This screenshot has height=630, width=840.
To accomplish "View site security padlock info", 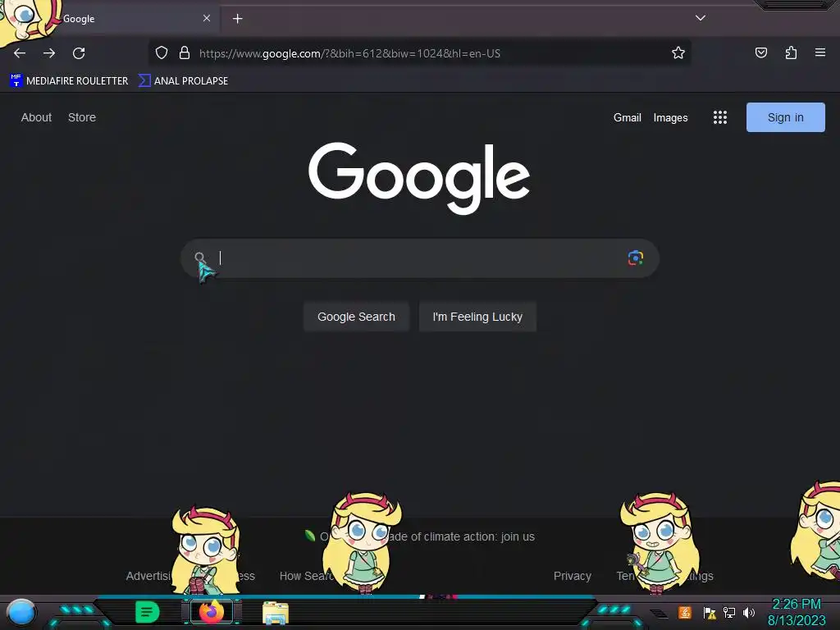I will coord(185,52).
